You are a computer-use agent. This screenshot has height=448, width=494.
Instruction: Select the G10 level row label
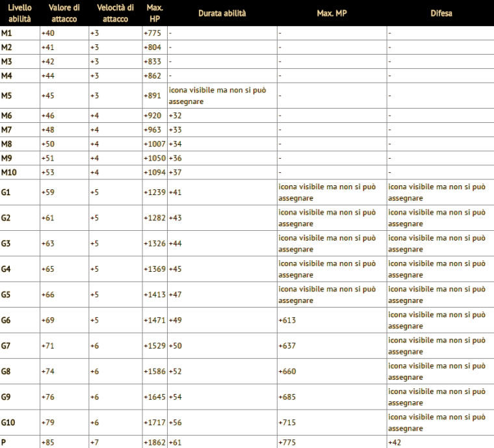8,423
